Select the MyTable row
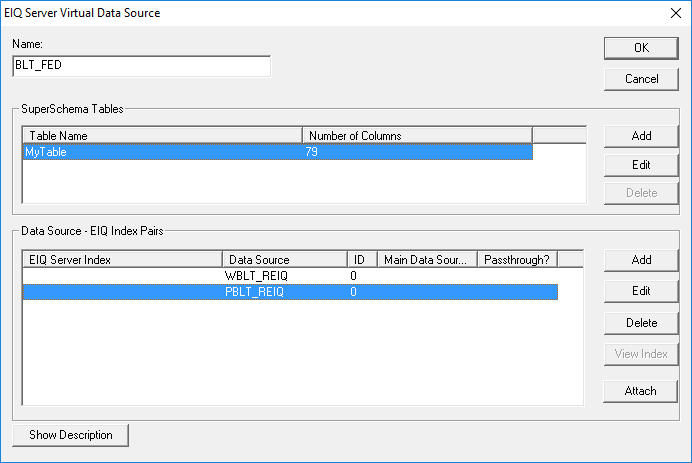The width and height of the screenshot is (692, 463). (x=278, y=152)
